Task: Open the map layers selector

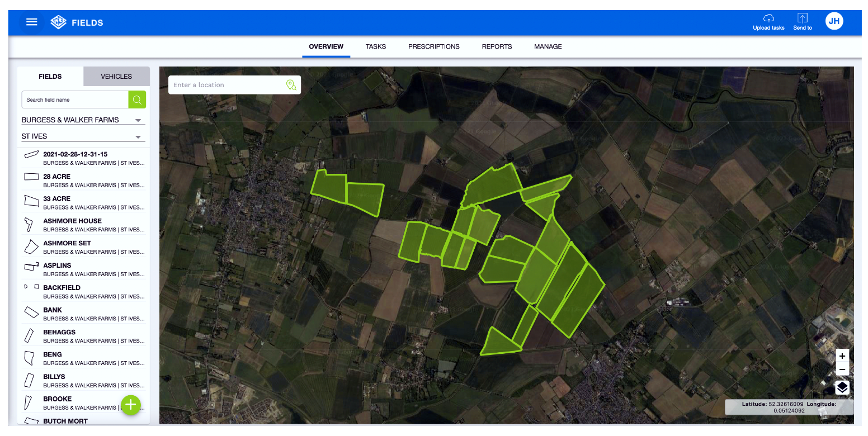Action: pyautogui.click(x=842, y=387)
